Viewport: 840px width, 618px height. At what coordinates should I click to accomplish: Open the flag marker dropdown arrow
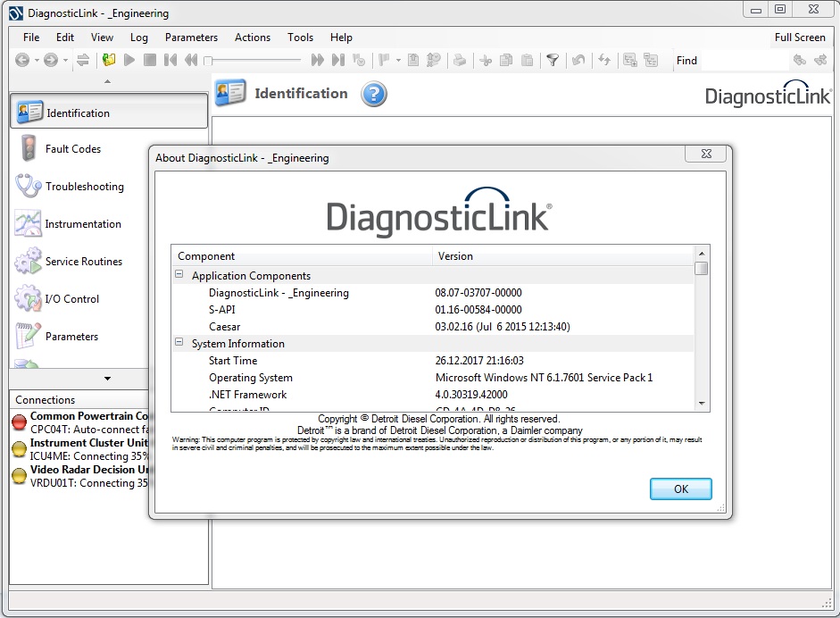[x=398, y=60]
